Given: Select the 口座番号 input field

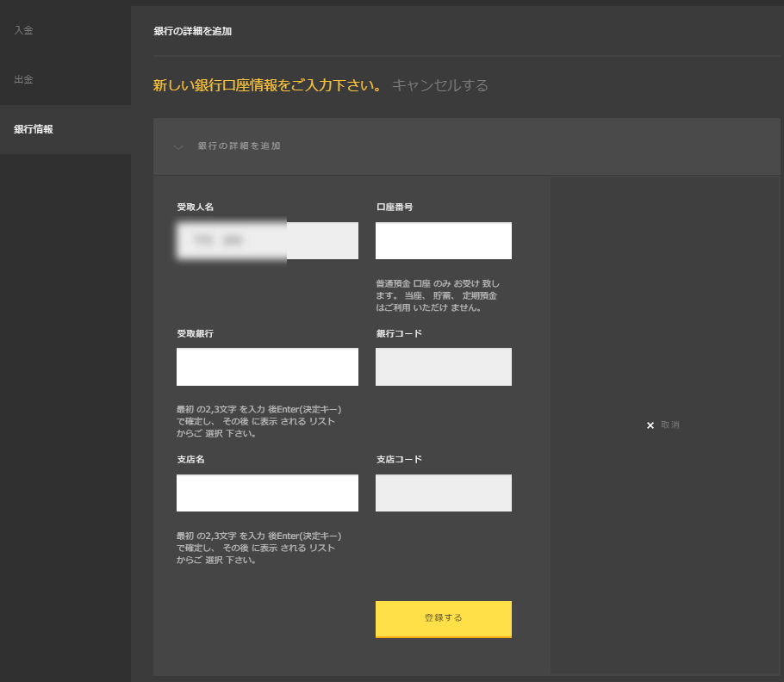Looking at the screenshot, I should click(443, 240).
